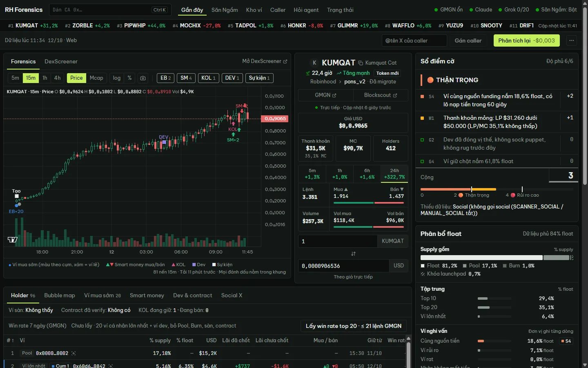Select the 5m price change period
This screenshot has height=368, width=588.
coord(312,174)
